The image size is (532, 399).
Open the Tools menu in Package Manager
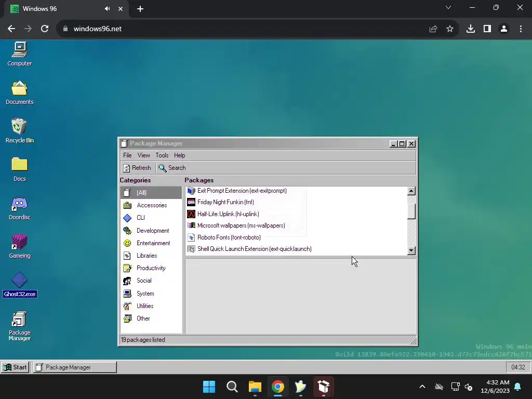(162, 155)
